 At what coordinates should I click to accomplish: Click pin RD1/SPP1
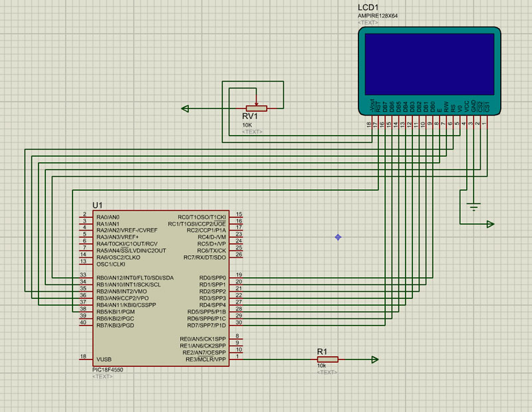coord(212,285)
